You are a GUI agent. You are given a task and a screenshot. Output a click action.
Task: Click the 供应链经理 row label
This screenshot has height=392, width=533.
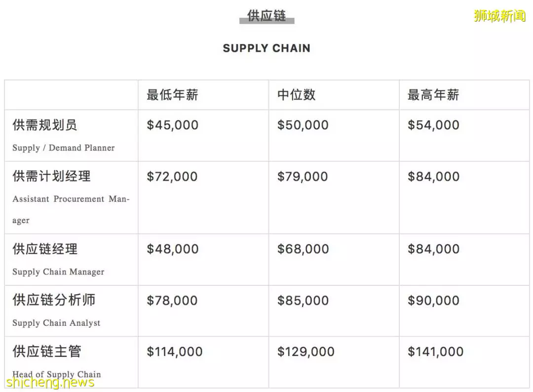(45, 249)
